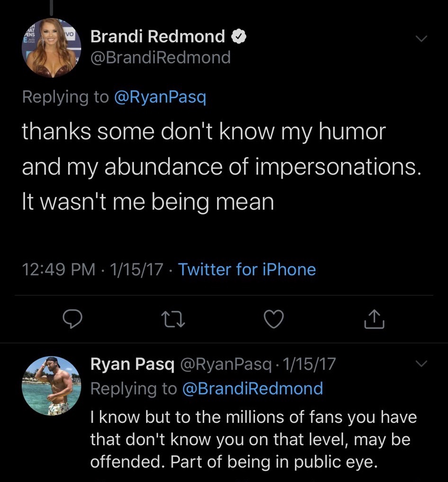Retweet Brandi Redmond's tweet
Screen dimensions: 448x482
(172, 321)
